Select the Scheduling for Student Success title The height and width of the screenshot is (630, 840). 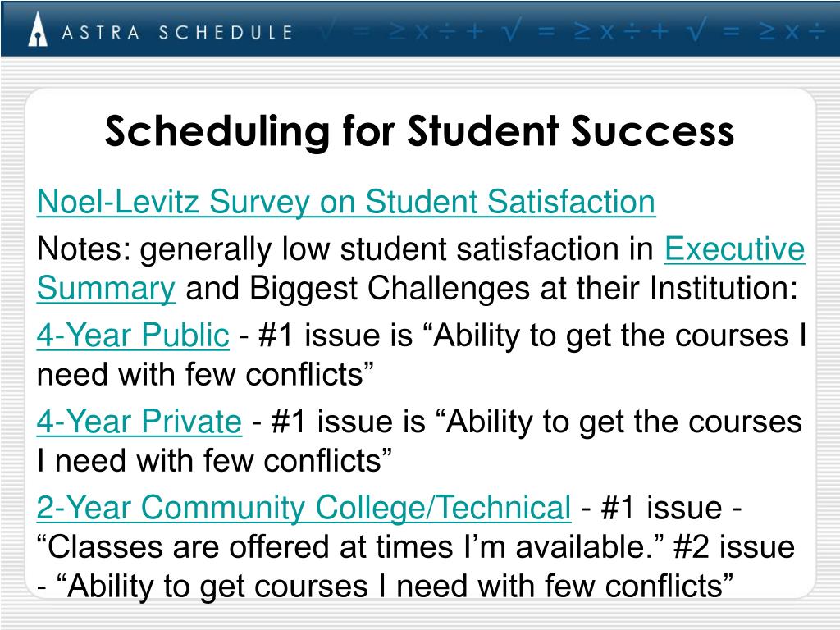pyautogui.click(x=419, y=130)
